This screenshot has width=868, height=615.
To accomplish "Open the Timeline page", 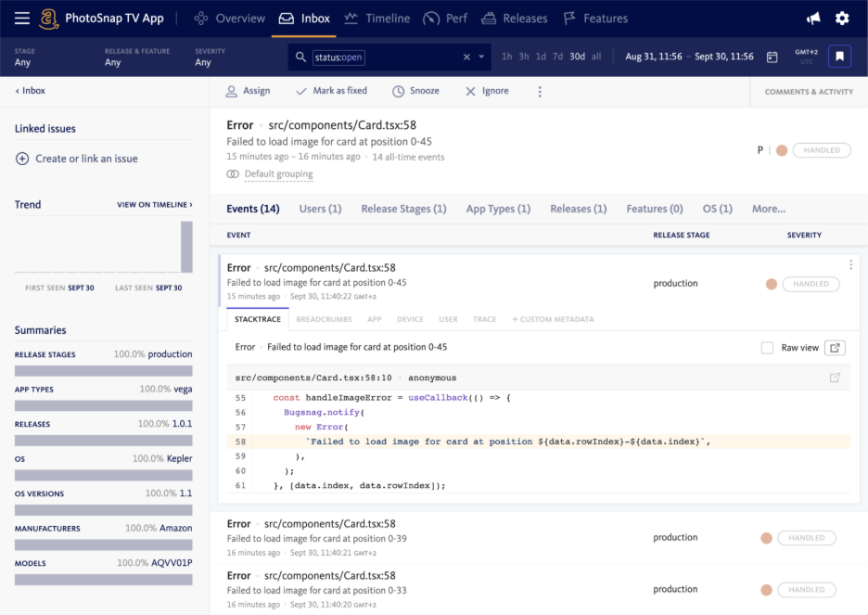I will 377,19.
